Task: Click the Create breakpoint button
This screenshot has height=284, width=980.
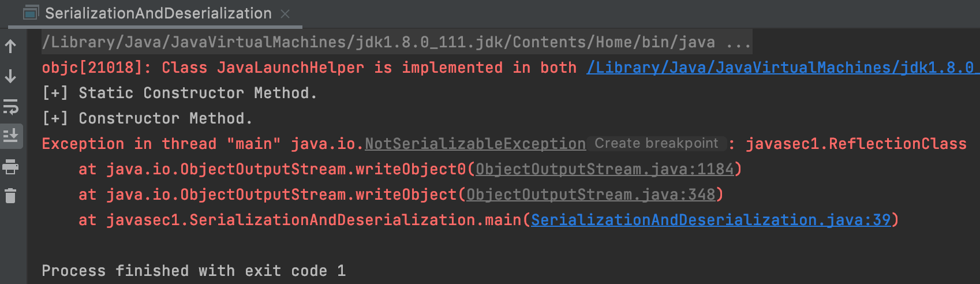Action: pyautogui.click(x=656, y=144)
